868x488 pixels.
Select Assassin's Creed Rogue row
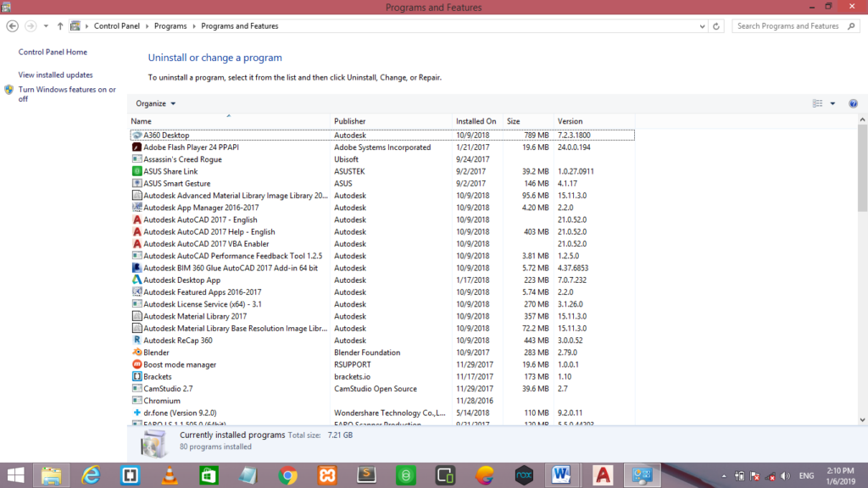click(x=382, y=159)
